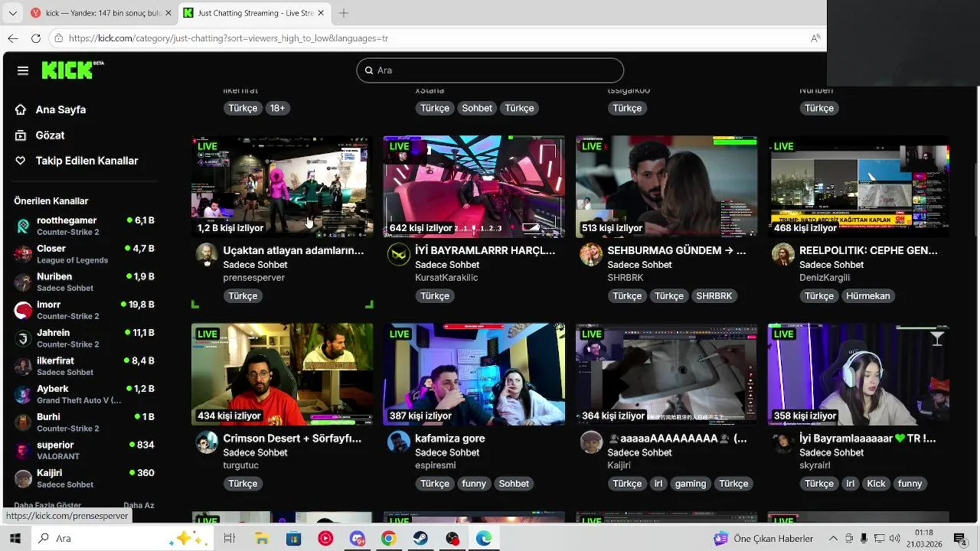Open stream title Uçaktan atlayan adamların

(x=293, y=250)
